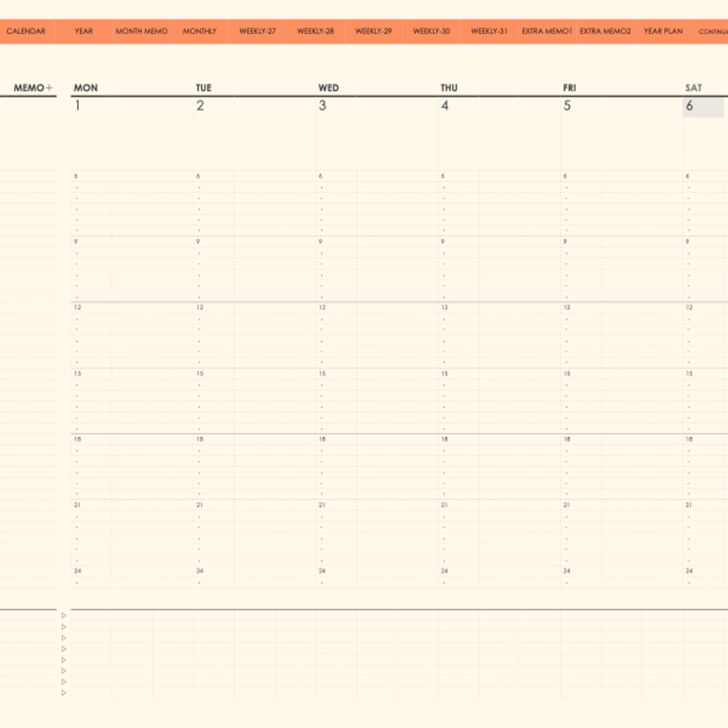Click the 24 hour label in Thursday column
Image resolution: width=728 pixels, height=728 pixels.
click(x=445, y=571)
